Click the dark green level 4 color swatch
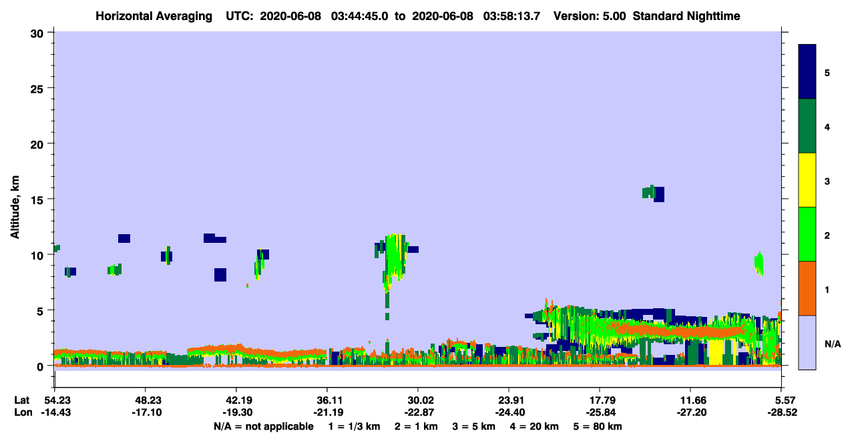This screenshot has height=445, width=868. pos(807,126)
